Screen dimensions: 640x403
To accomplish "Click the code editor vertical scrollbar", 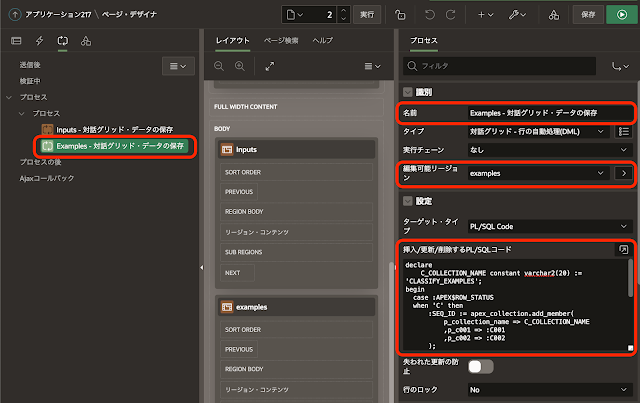I will 631,278.
